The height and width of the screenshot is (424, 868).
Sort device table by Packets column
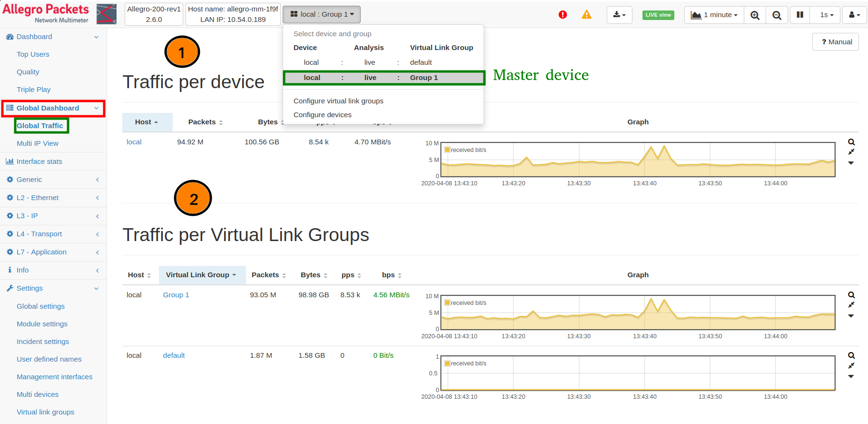[205, 122]
